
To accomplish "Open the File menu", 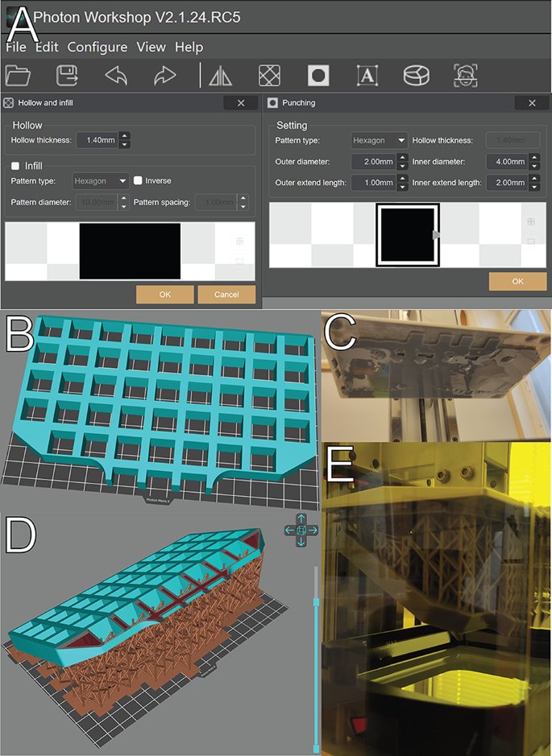I will click(x=16, y=48).
